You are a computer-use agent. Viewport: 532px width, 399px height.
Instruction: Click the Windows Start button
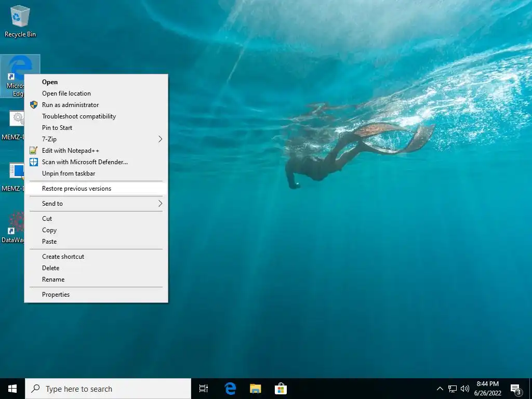[12, 389]
